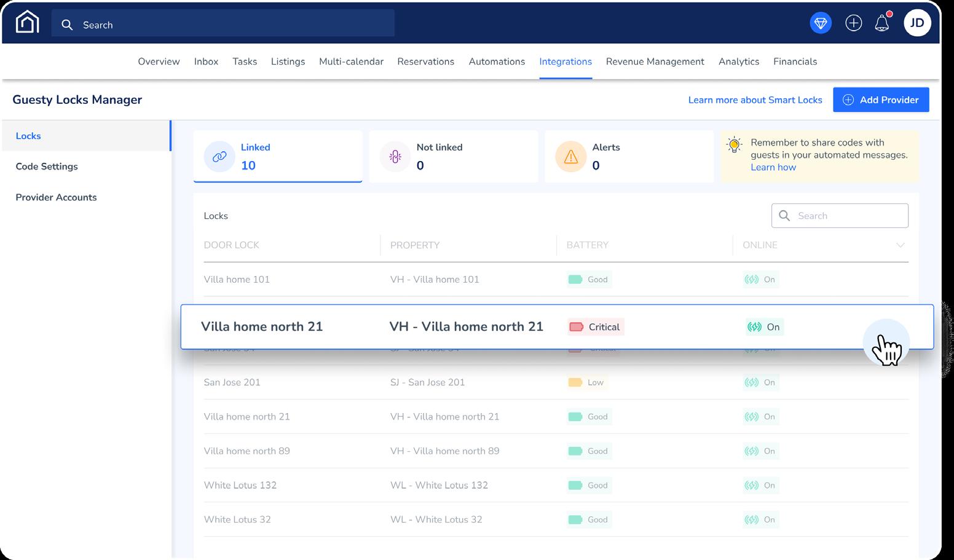954x560 pixels.
Task: Click the Locks table Search box
Action: (x=840, y=216)
